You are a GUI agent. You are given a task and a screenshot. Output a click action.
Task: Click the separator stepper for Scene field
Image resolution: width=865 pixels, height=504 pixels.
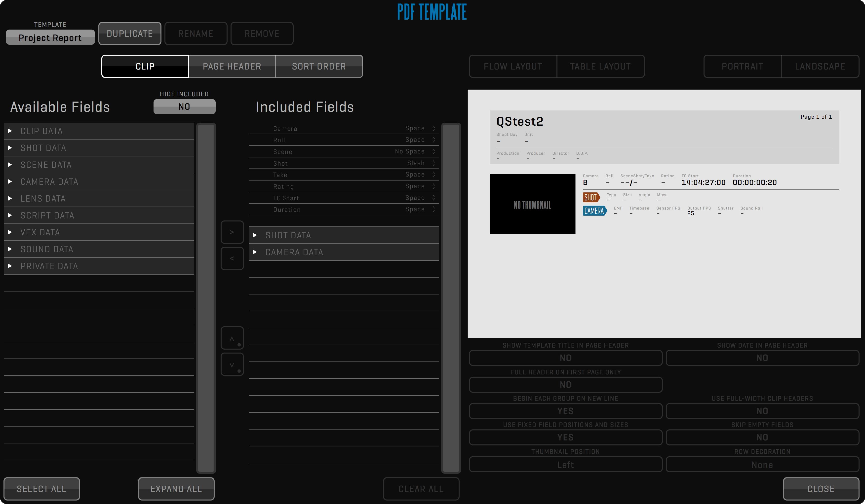pyautogui.click(x=433, y=151)
